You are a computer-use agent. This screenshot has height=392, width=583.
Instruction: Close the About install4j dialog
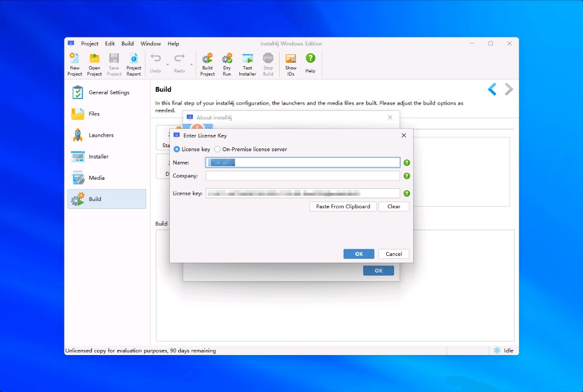point(390,118)
